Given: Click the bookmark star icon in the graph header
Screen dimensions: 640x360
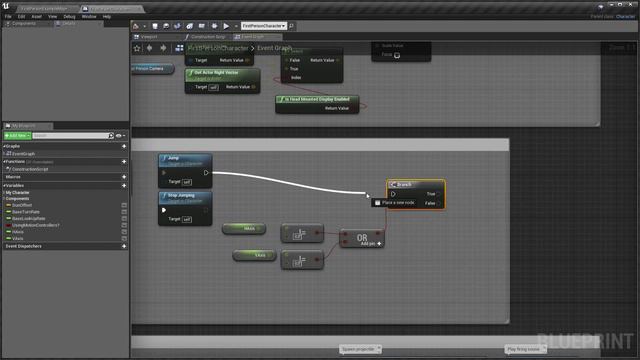Looking at the screenshot, I should click(137, 48).
